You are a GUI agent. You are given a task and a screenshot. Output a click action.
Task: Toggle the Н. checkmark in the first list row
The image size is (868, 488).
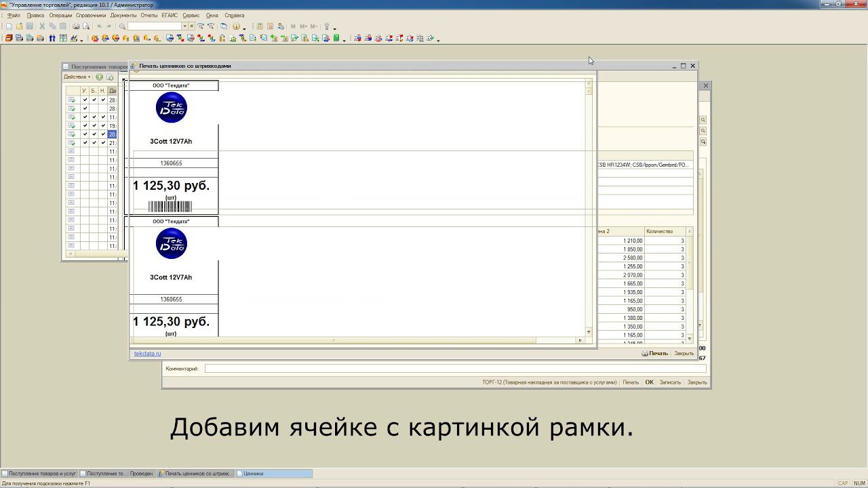pyautogui.click(x=103, y=100)
